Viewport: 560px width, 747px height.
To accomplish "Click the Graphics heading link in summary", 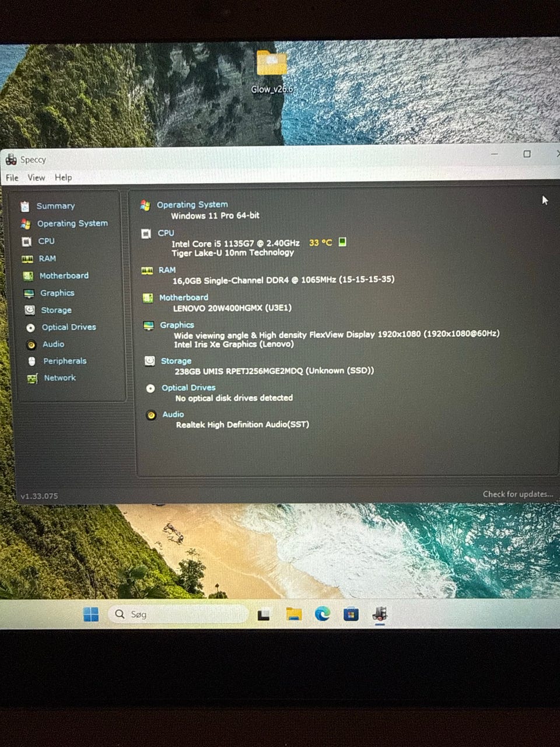I will pyautogui.click(x=177, y=325).
